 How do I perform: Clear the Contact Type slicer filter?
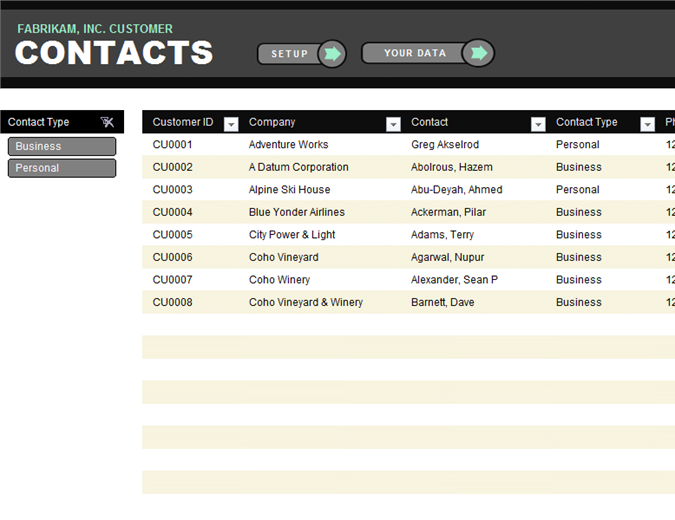(108, 122)
